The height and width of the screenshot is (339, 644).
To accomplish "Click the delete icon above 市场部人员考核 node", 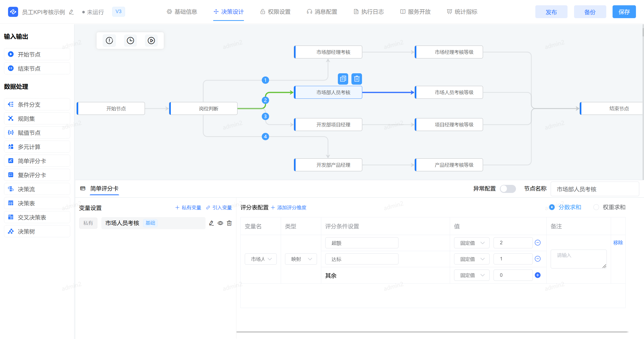I will click(356, 79).
